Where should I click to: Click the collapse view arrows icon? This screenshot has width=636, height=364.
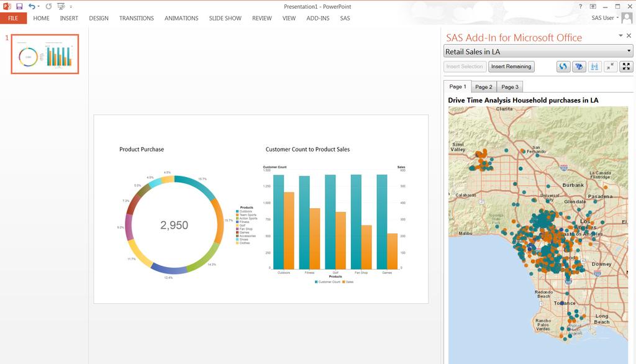coord(611,66)
